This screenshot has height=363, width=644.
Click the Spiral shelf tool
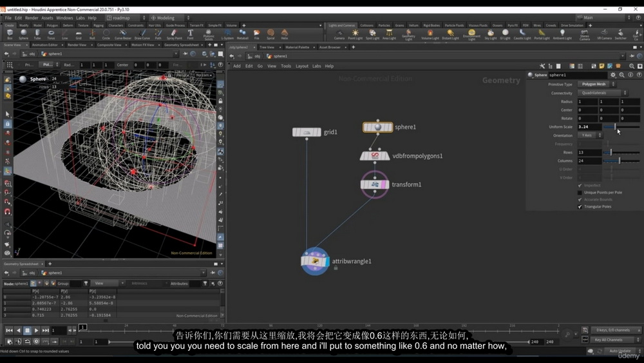point(270,34)
